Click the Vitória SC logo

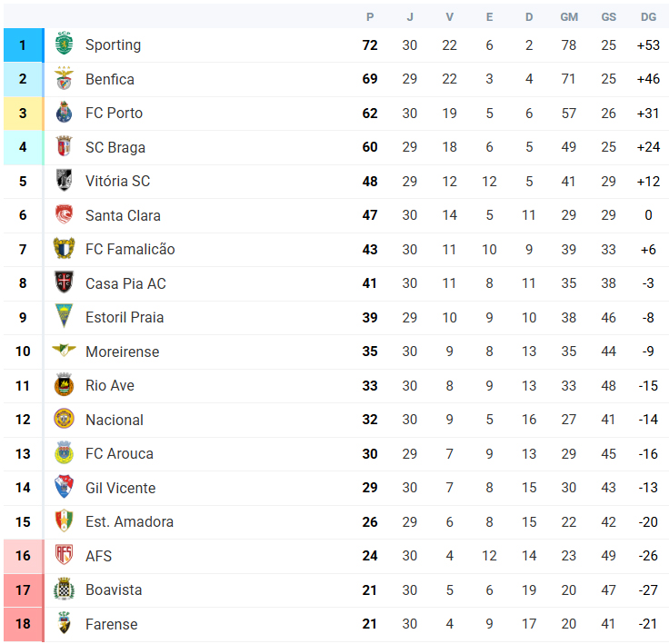[64, 180]
